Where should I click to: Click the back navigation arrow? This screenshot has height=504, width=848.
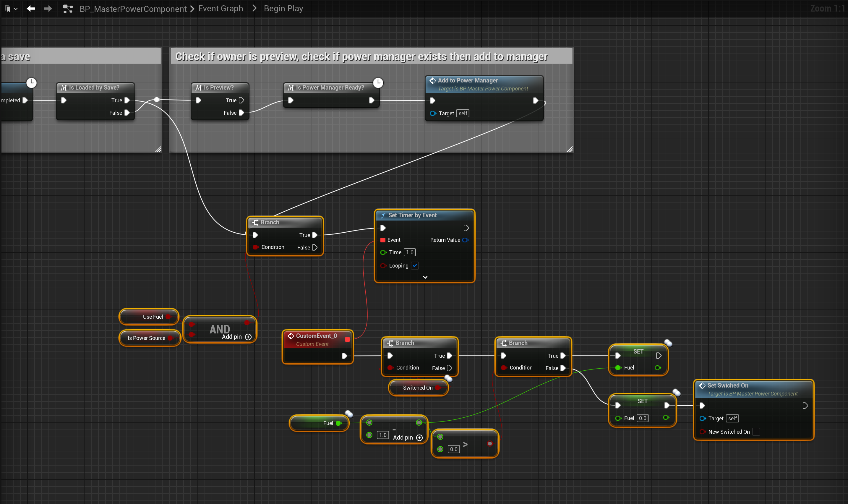30,9
